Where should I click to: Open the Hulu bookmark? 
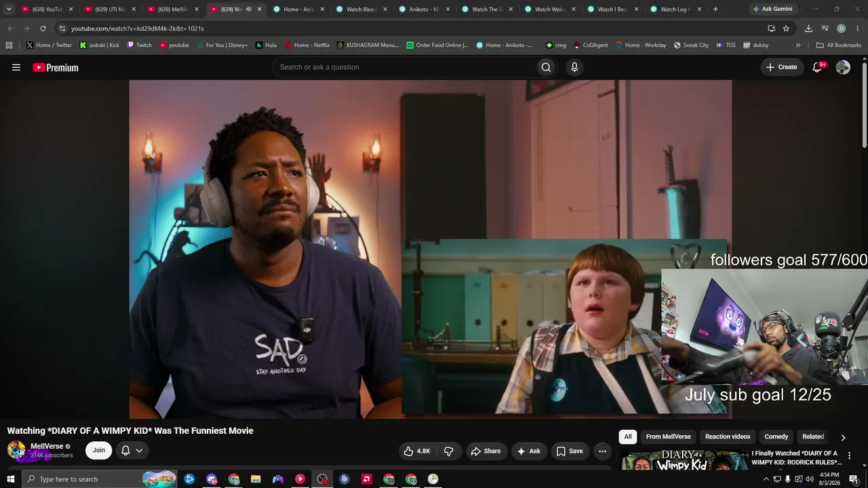tap(266, 45)
